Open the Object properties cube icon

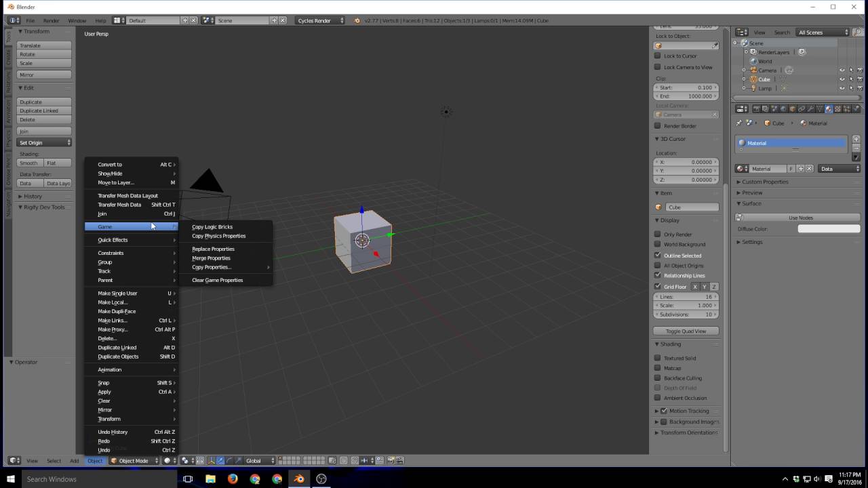click(x=793, y=109)
